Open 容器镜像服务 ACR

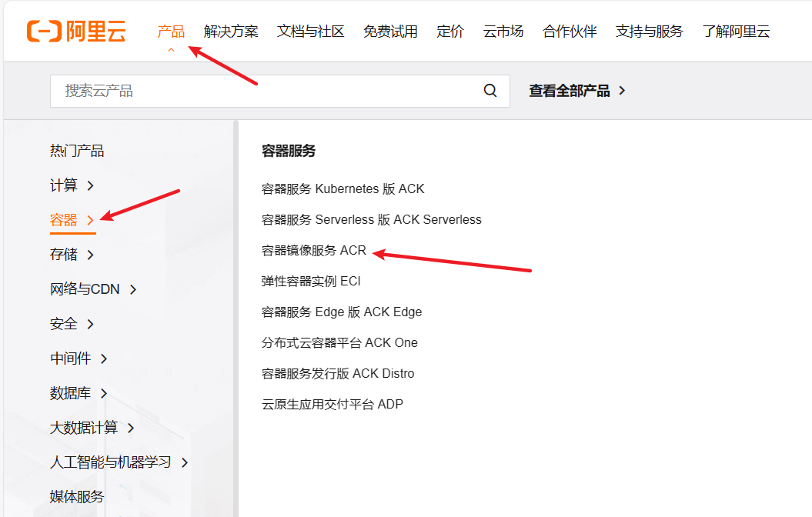[x=314, y=251]
